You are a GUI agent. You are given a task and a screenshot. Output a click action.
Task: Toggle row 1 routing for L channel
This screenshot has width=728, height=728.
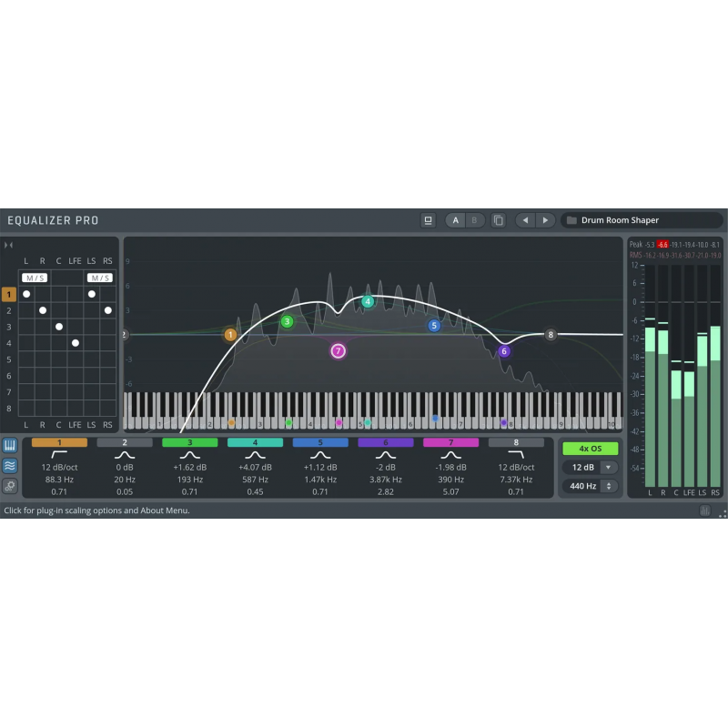click(26, 294)
